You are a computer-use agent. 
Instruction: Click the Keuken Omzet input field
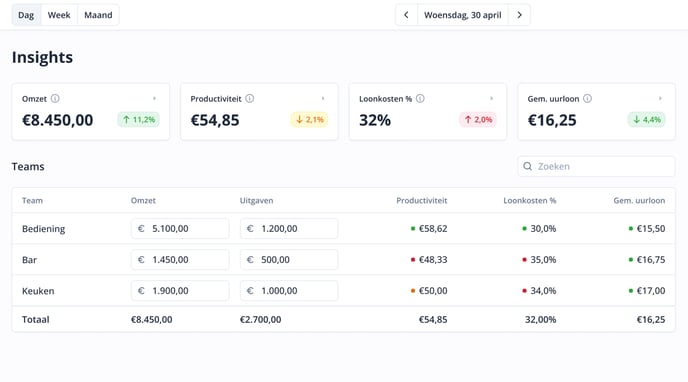180,291
